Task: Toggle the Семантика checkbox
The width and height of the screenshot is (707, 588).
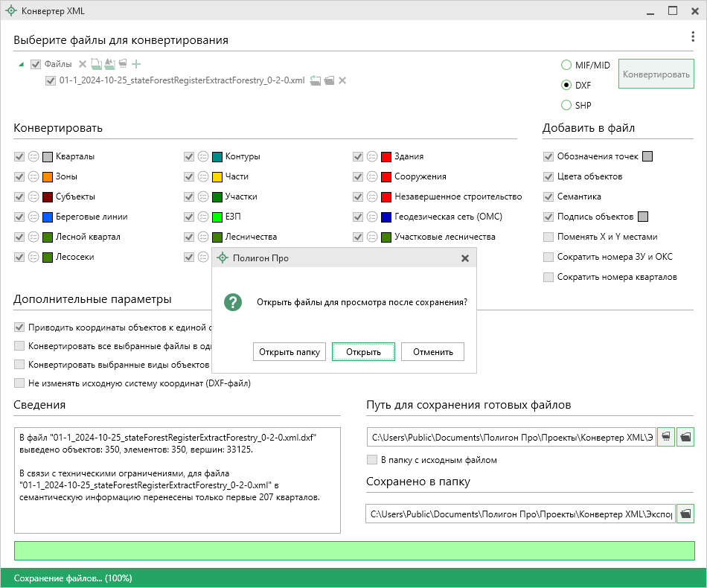Action: [548, 196]
